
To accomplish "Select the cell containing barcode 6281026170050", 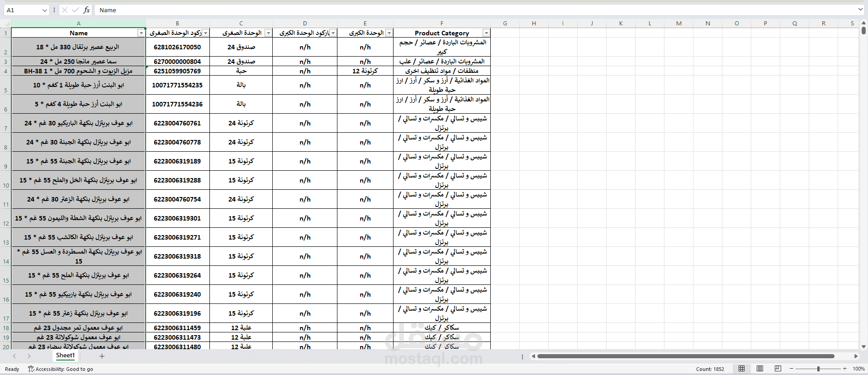I will pyautogui.click(x=177, y=47).
